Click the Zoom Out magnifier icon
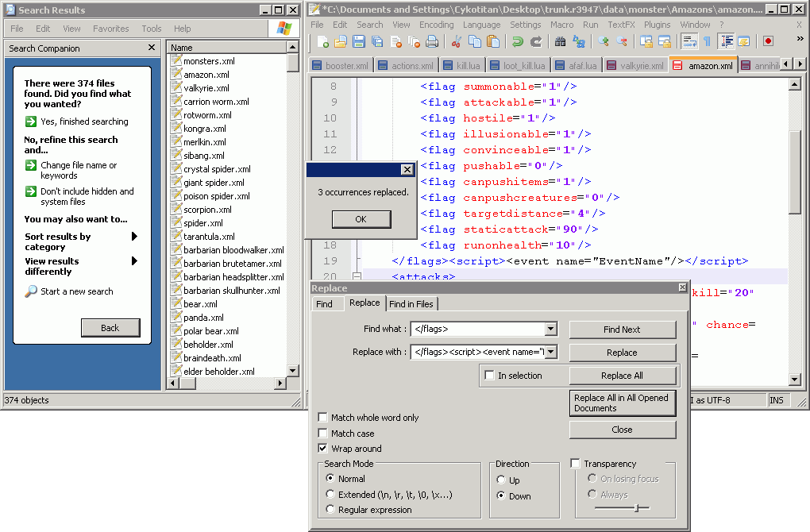Viewport: 810px width, 532px height. coord(622,42)
